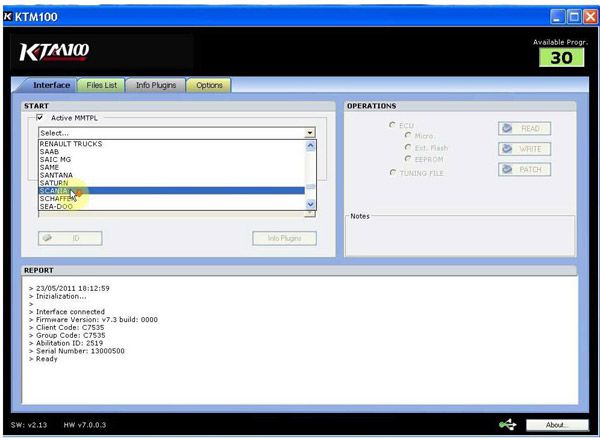Screen dimensions: 600x440
Task: Click the WRITE operation button
Action: click(524, 149)
